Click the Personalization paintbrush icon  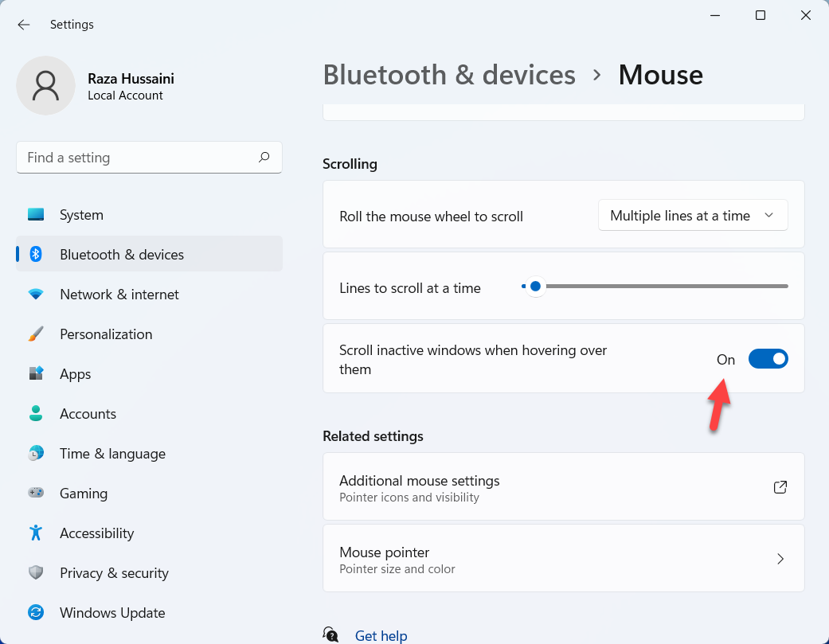point(36,334)
